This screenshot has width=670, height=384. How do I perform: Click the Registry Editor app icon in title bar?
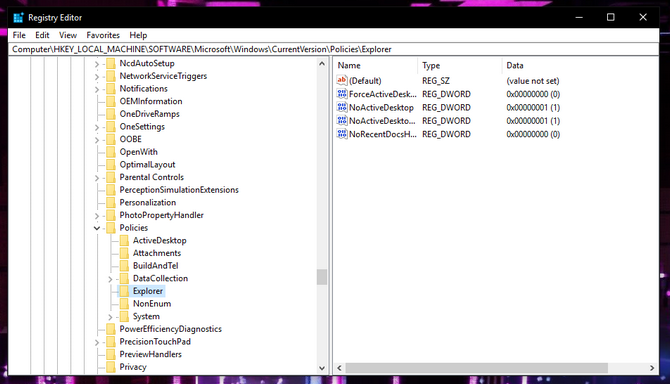(x=18, y=18)
